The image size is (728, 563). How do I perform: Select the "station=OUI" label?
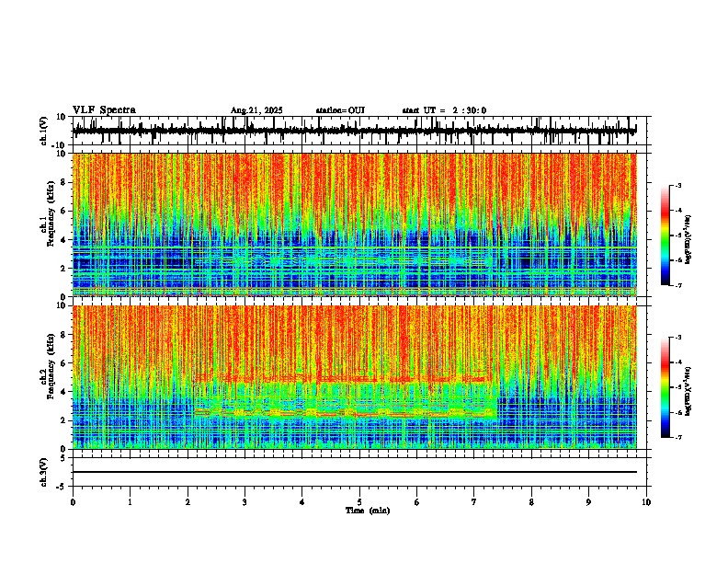(x=340, y=110)
